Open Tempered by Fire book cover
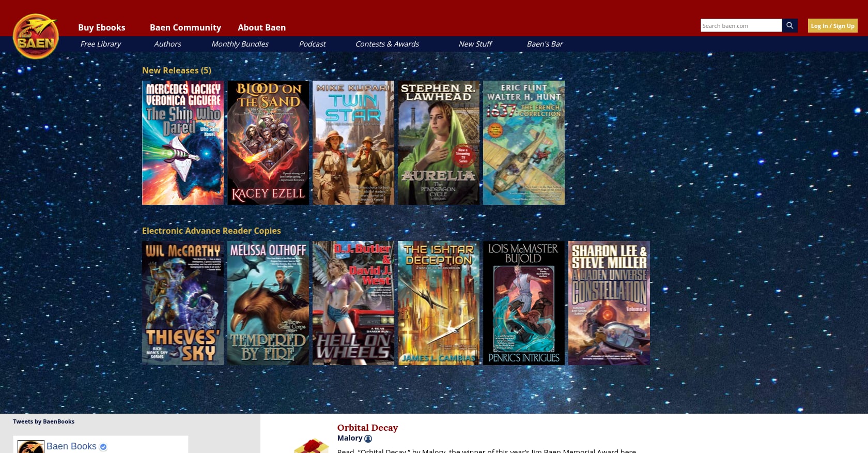This screenshot has width=868, height=453. [268, 303]
